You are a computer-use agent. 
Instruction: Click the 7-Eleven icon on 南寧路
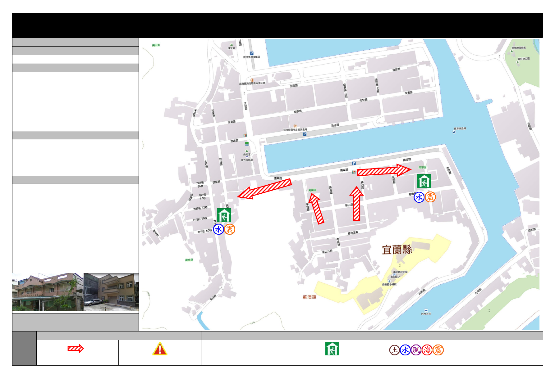(354, 172)
